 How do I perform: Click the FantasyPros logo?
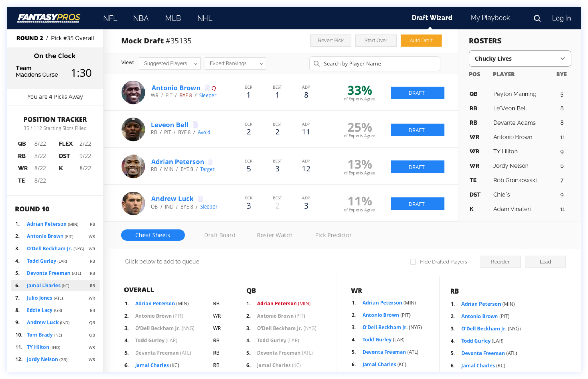pos(49,18)
